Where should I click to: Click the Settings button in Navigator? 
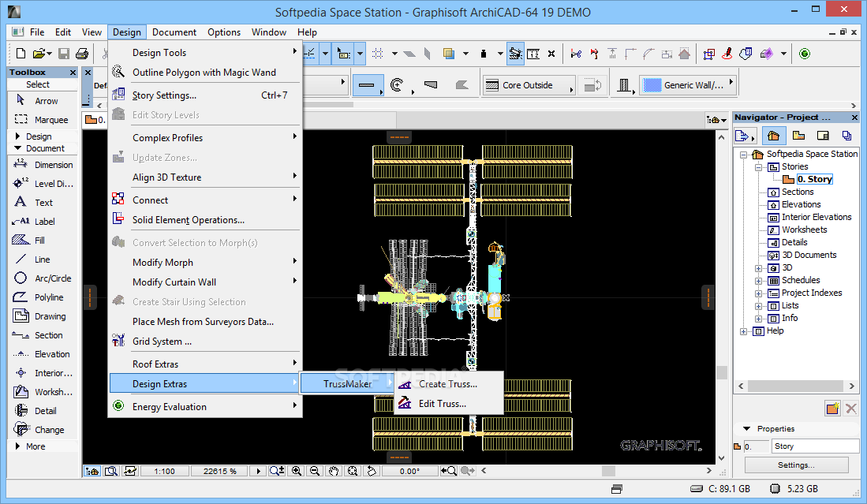(x=796, y=465)
